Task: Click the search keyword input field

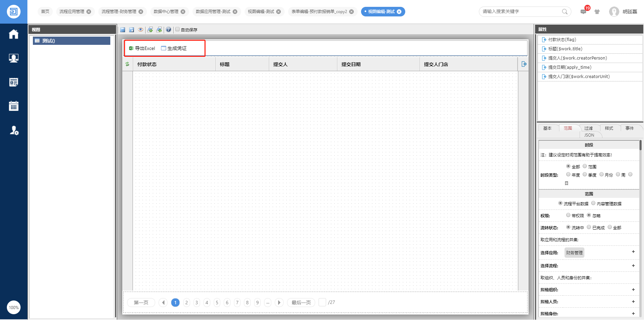Action: tap(521, 12)
